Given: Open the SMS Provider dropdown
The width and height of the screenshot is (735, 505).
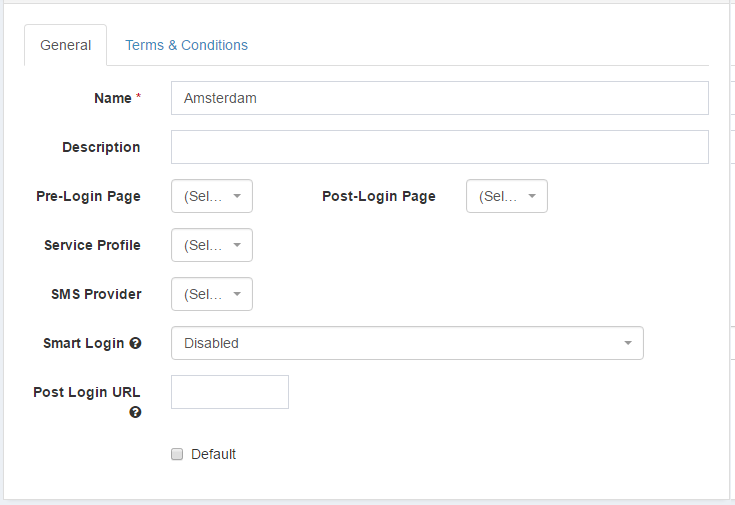Looking at the screenshot, I should point(212,294).
